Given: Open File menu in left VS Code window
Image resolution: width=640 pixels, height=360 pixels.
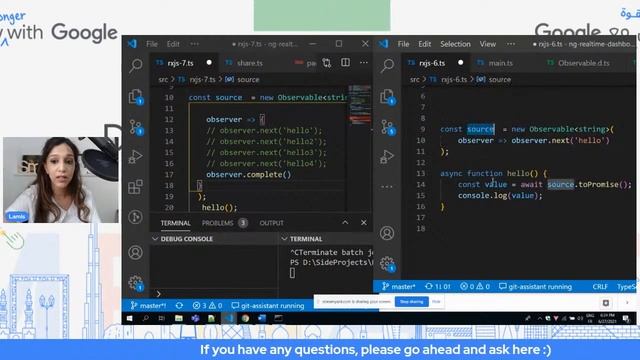Looking at the screenshot, I should pos(152,44).
